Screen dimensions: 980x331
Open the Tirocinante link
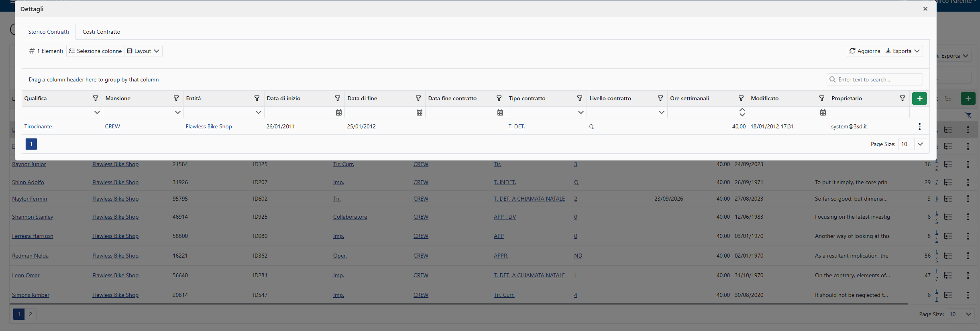(x=38, y=126)
